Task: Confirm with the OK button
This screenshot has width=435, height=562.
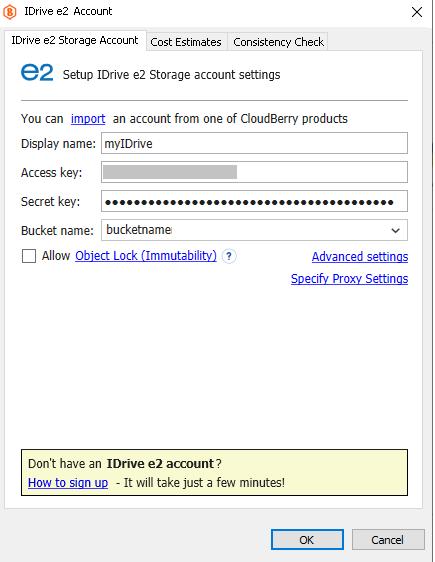Action: click(307, 539)
